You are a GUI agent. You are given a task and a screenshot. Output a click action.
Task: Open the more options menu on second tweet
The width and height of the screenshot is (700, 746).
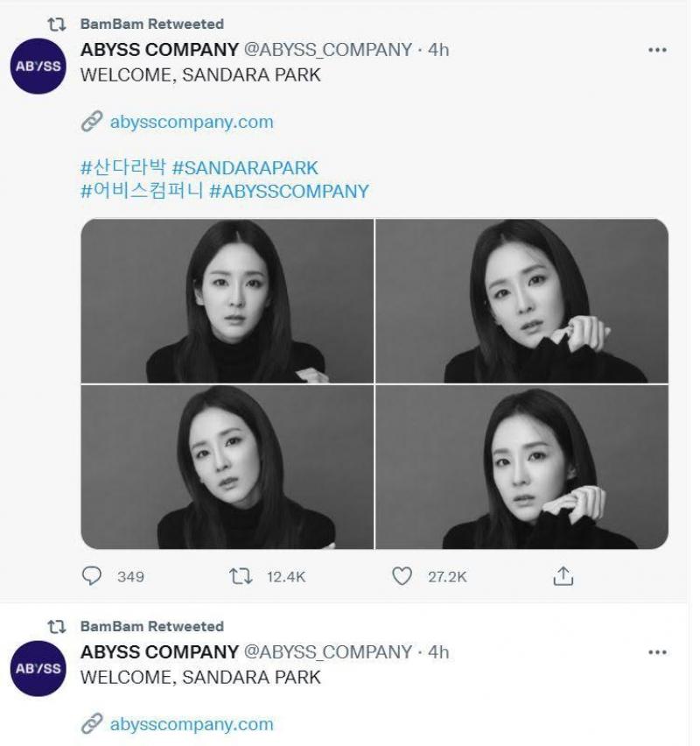point(657,653)
